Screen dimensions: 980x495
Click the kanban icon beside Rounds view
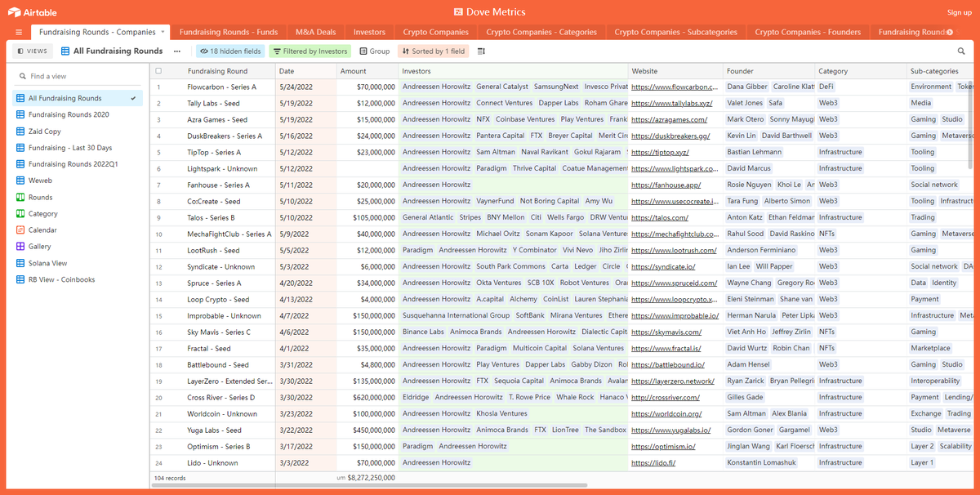coord(20,197)
